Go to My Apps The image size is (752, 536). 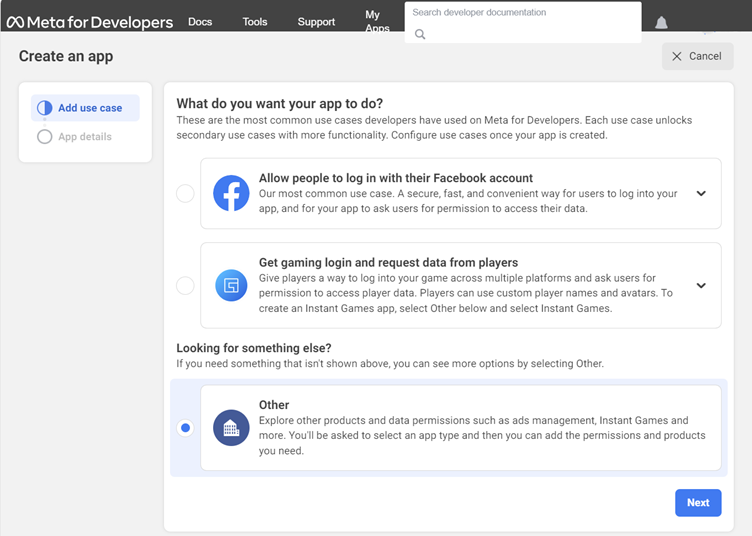click(377, 22)
